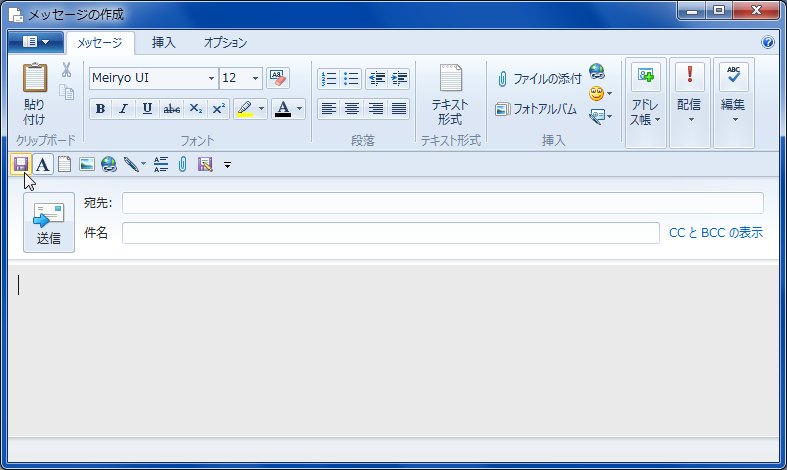Open the font color dropdown arrow
Image resolution: width=787 pixels, height=470 pixels.
(299, 108)
